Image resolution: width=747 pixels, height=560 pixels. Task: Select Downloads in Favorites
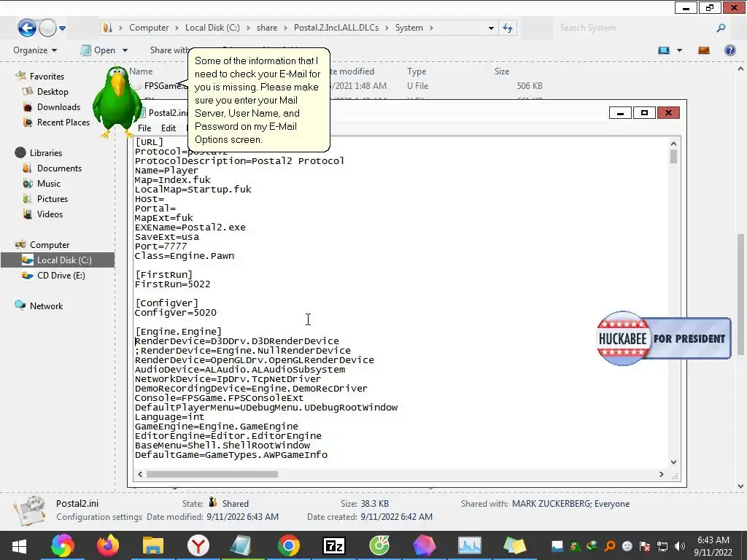(58, 106)
